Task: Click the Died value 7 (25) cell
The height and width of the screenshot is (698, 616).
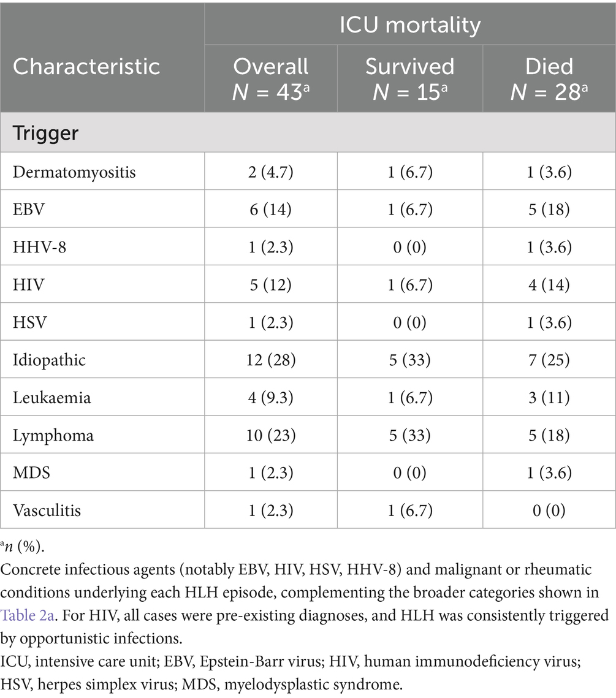Action: click(549, 360)
